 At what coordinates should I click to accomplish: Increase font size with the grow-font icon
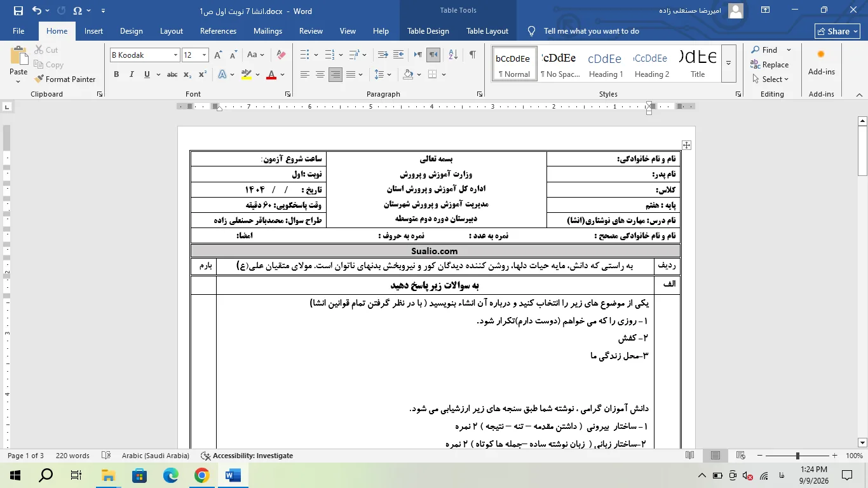pos(219,55)
